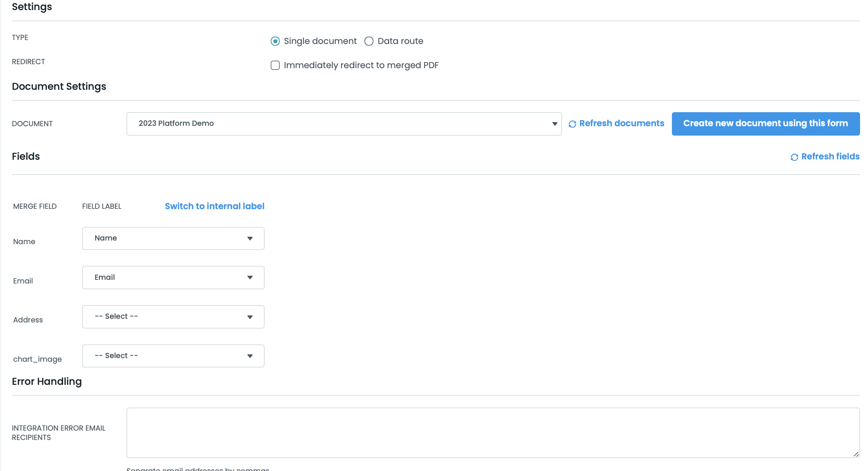Click the refresh icon beside Refresh fields
This screenshot has width=868, height=471.
[794, 157]
